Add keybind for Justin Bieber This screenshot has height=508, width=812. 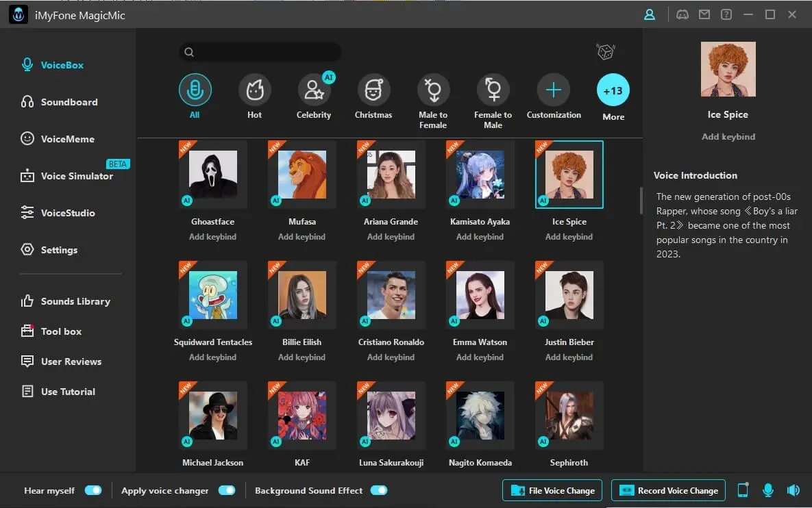click(x=569, y=357)
